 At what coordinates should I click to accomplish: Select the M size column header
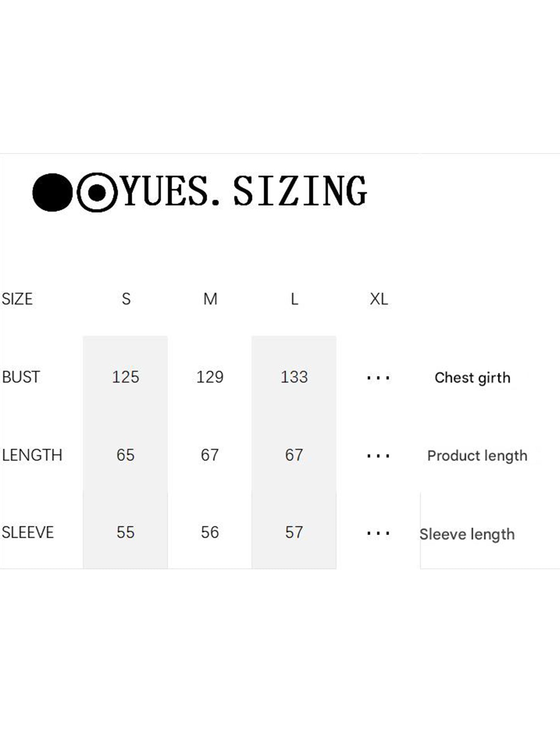210,299
